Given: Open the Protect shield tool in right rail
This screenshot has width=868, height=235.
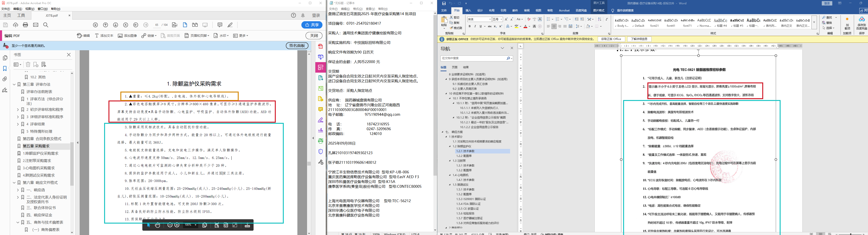Looking at the screenshot, I should tap(320, 152).
